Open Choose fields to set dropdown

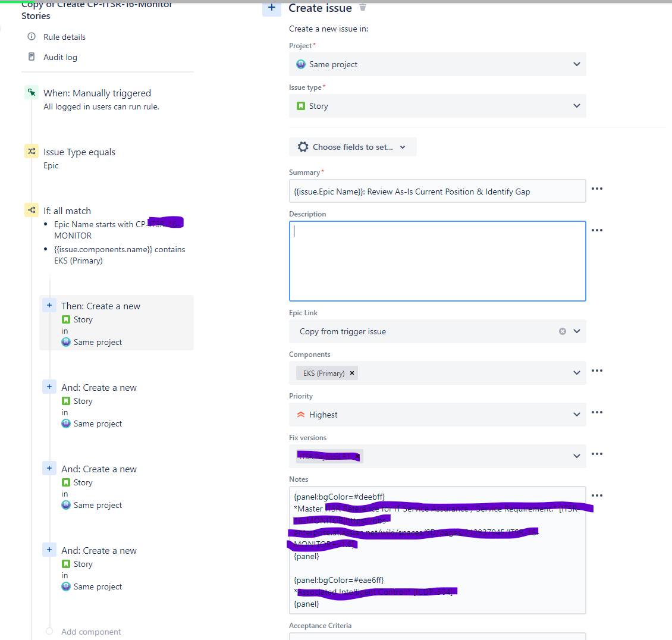pyautogui.click(x=353, y=147)
